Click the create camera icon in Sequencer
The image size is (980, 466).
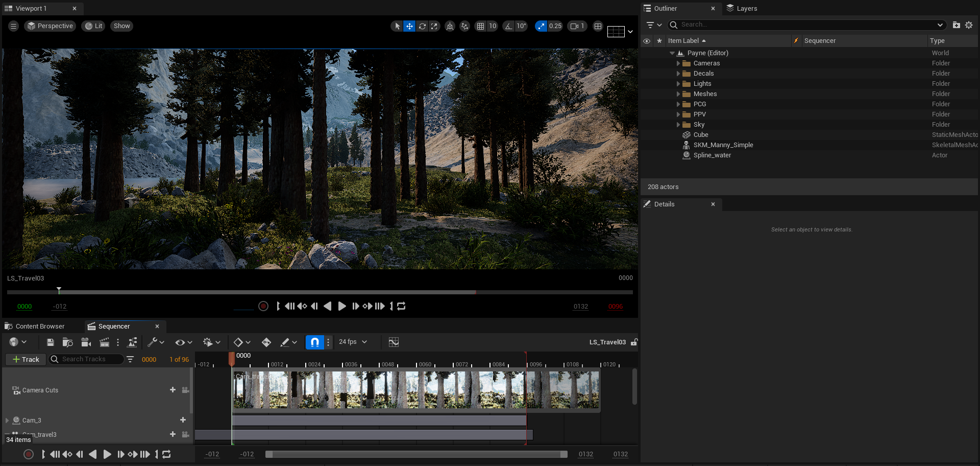86,342
